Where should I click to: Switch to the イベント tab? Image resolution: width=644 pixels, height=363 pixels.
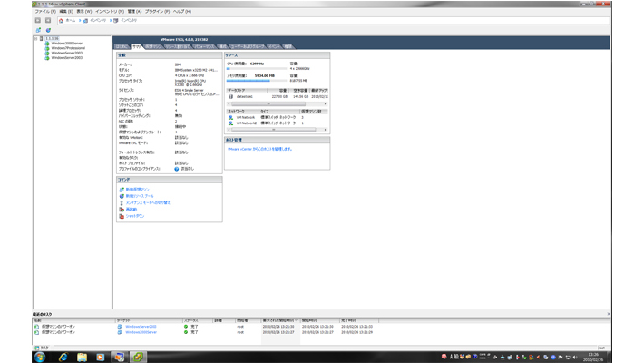click(x=274, y=46)
